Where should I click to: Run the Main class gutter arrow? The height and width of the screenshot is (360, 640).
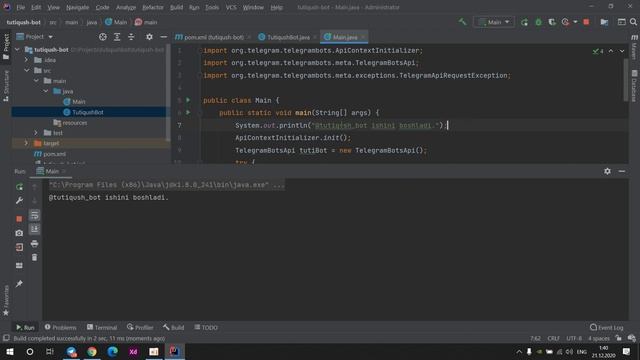[x=188, y=100]
